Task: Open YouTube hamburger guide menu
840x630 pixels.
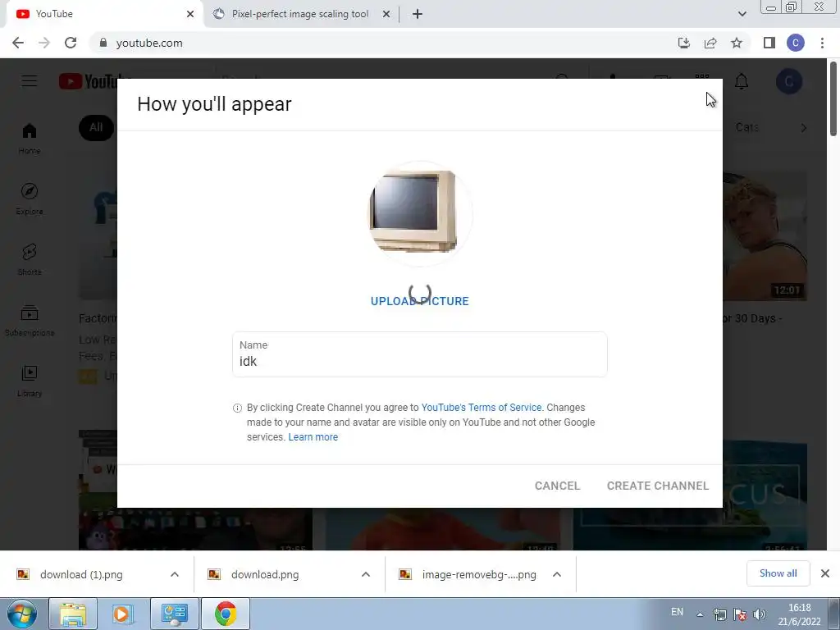Action: [30, 81]
